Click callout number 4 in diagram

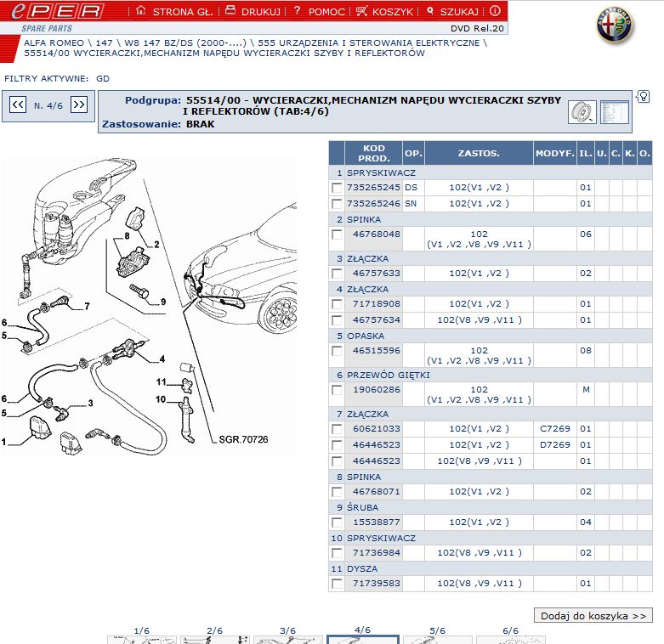(x=162, y=359)
